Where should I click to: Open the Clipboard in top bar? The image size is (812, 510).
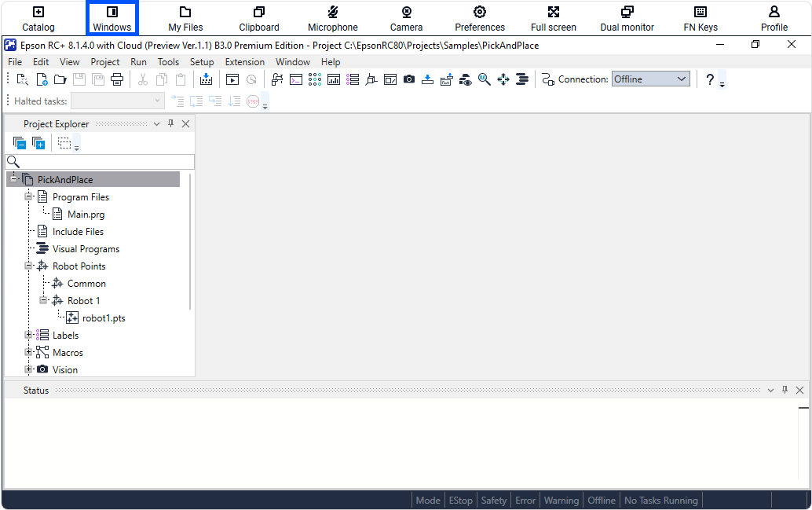(x=259, y=19)
